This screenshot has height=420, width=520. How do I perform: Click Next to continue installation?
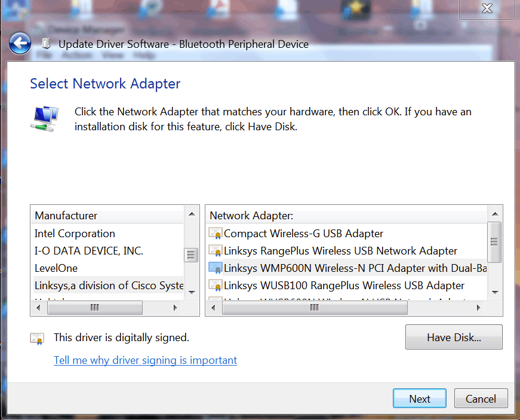pyautogui.click(x=420, y=398)
